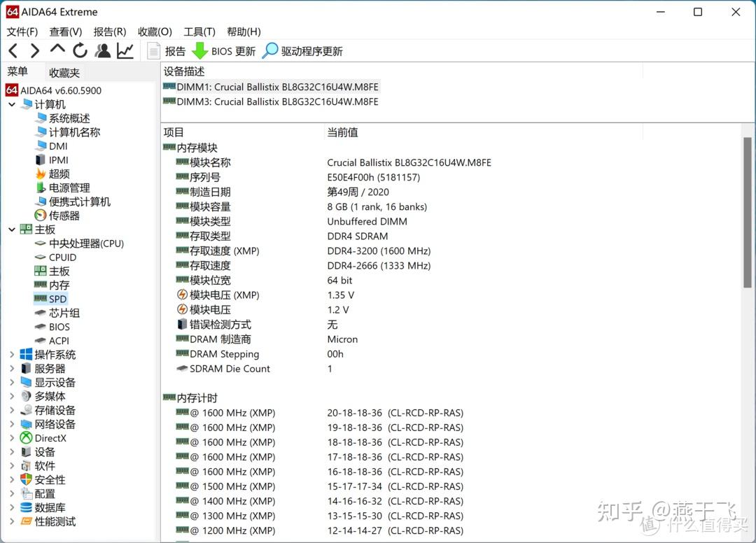The width and height of the screenshot is (756, 543).
Task: Click the report page icon on toolbar
Action: click(153, 50)
